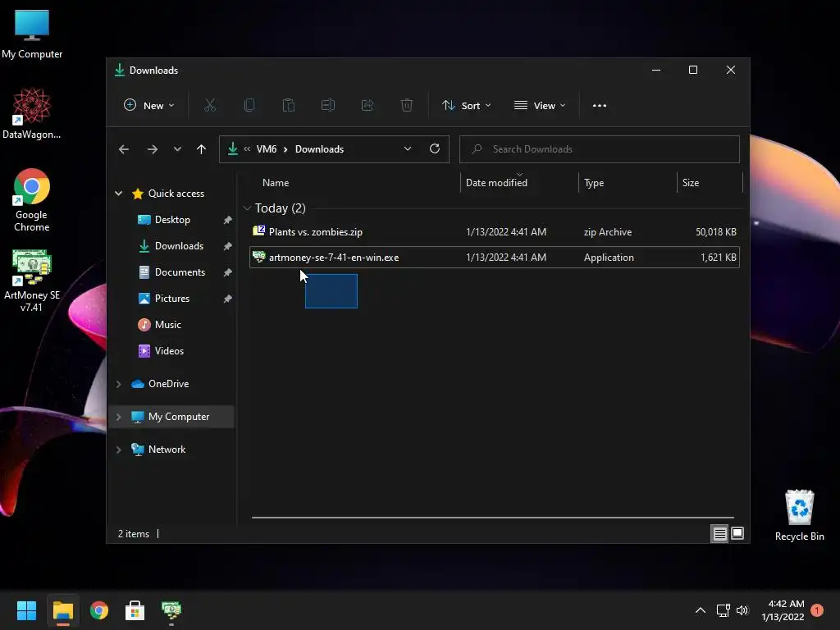Image resolution: width=840 pixels, height=630 pixels.
Task: Click the 50,018 KB size cell
Action: click(x=715, y=232)
